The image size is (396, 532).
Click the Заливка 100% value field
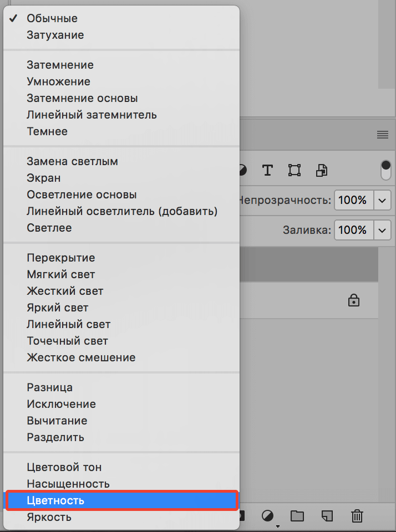coord(352,229)
